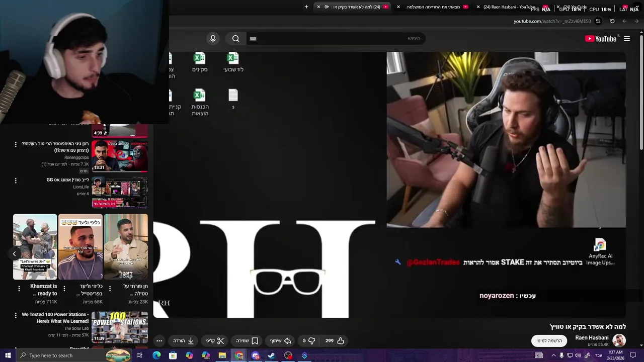Image resolution: width=644 pixels, height=362 pixels.
Task: Open more actions ellipsis under video
Action: pos(159,340)
